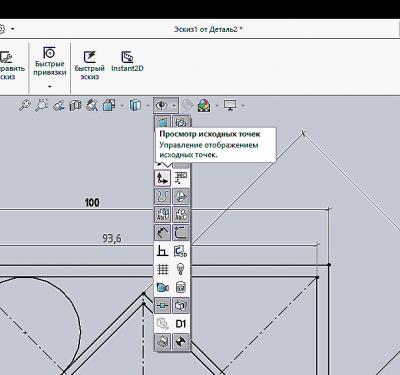400x375 pixels.
Task: Return to the Previous View
Action: 59,106
